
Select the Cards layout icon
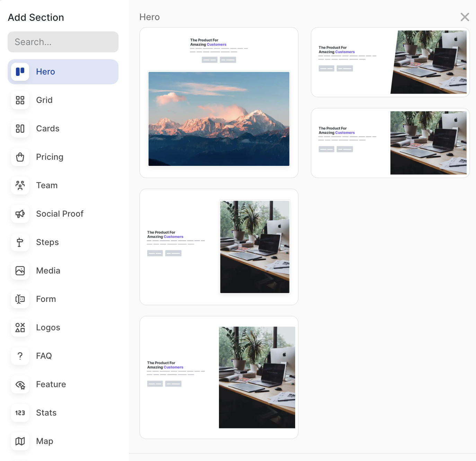(x=20, y=129)
